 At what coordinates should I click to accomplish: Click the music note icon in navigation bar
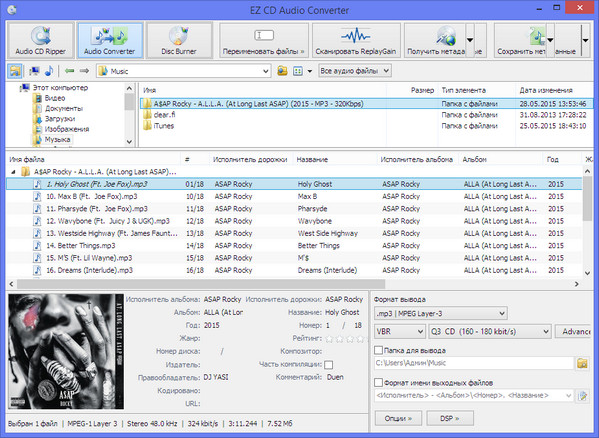pyautogui.click(x=49, y=71)
